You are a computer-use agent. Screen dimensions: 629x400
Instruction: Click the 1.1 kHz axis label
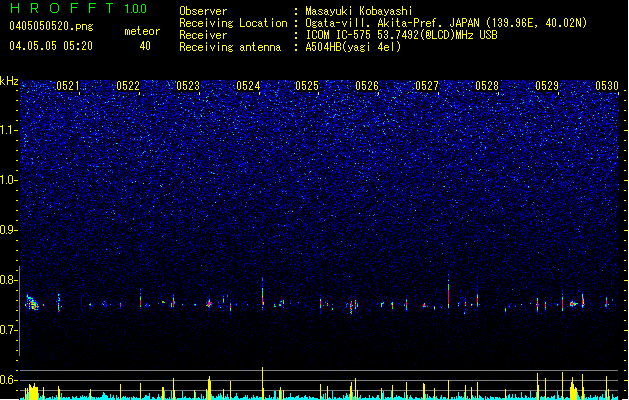[x=8, y=130]
